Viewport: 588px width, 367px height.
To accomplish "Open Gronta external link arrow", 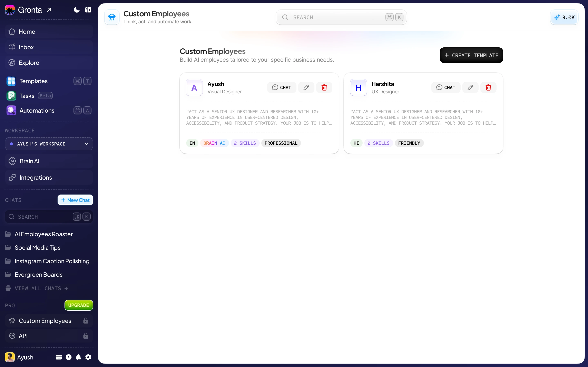I will pyautogui.click(x=49, y=10).
